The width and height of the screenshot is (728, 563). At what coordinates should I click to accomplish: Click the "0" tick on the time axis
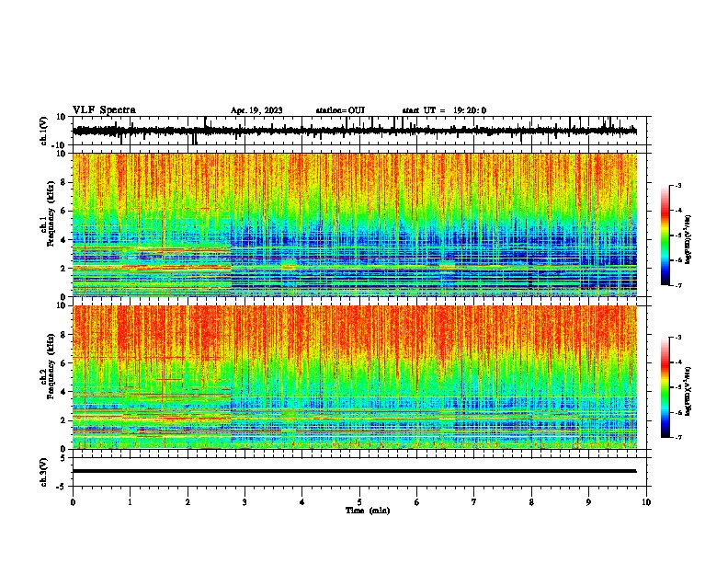tap(73, 502)
